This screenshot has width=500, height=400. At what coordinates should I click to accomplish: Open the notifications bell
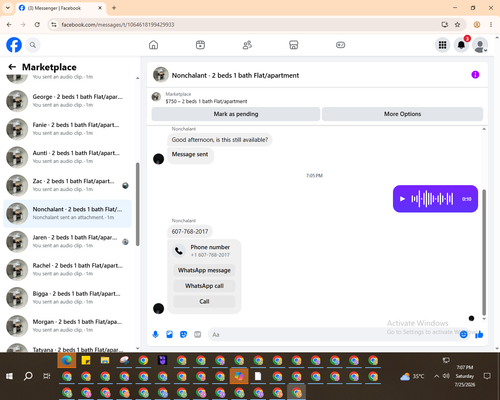click(x=461, y=45)
